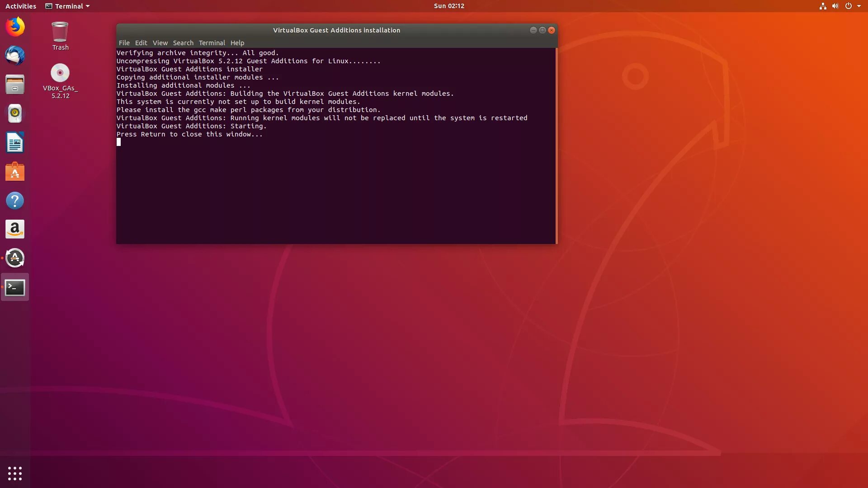Select the Trash desktop icon
868x488 pixels.
(60, 33)
